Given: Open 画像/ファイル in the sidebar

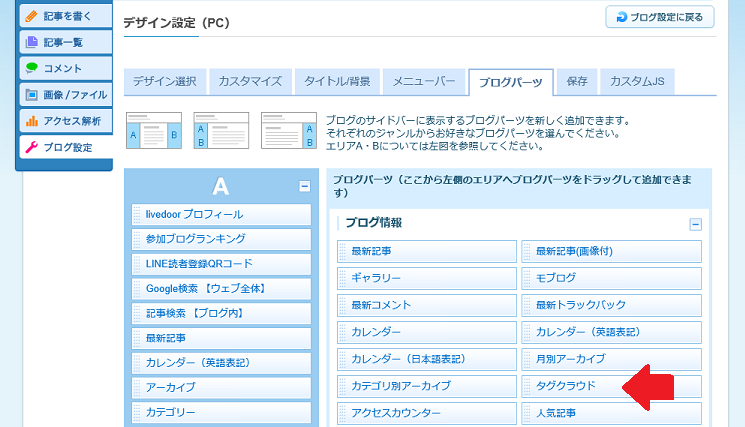Looking at the screenshot, I should pyautogui.click(x=66, y=95).
